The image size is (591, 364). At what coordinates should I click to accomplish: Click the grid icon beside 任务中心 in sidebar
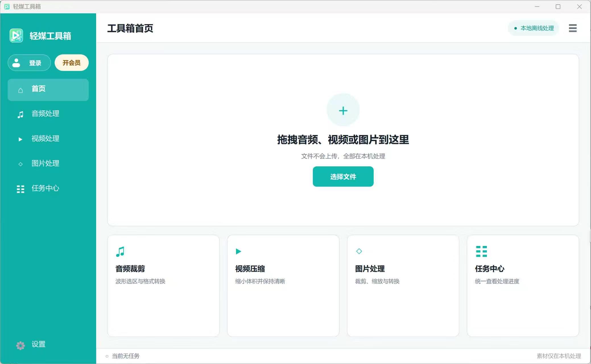(20, 189)
